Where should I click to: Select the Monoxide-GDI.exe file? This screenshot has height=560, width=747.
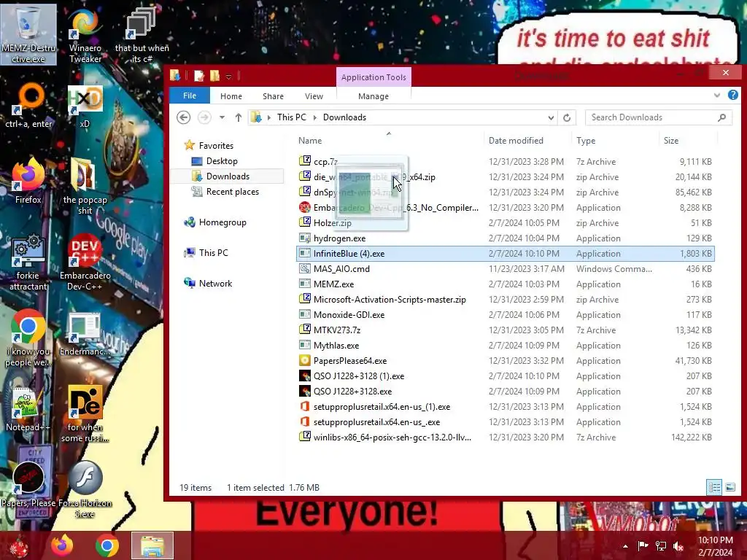pyautogui.click(x=505, y=315)
